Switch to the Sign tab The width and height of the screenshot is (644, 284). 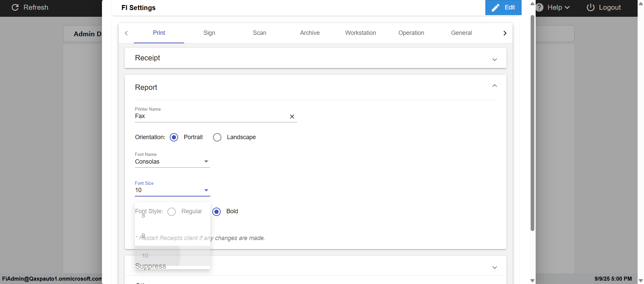(x=209, y=33)
